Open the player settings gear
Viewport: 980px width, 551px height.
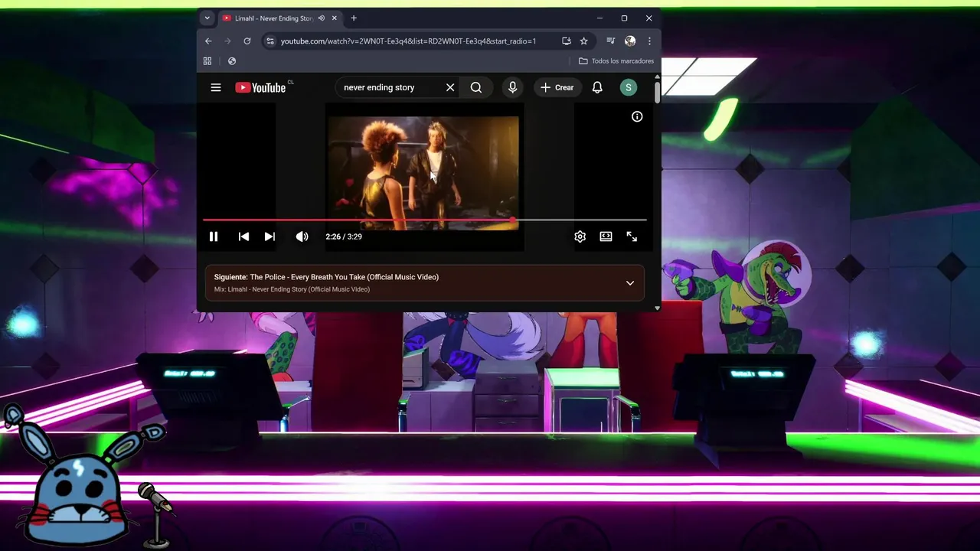click(x=580, y=236)
